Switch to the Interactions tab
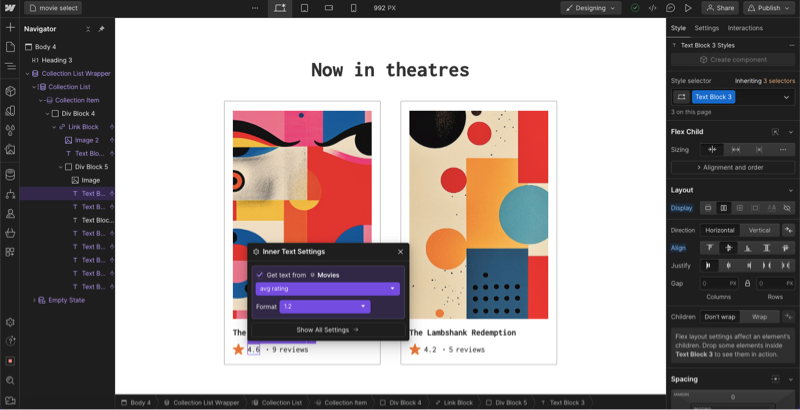Image resolution: width=800 pixels, height=410 pixels. click(745, 28)
